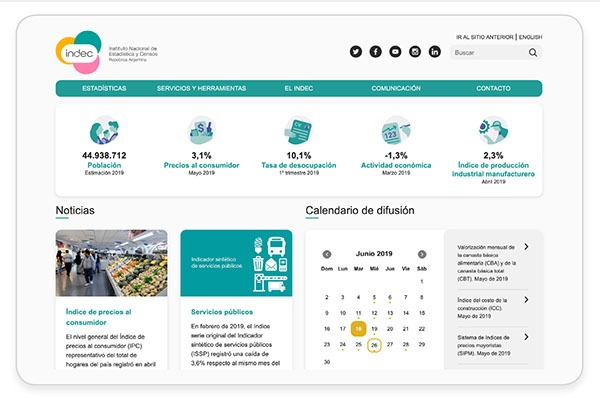Select day 12 in the calendar
Image resolution: width=600 pixels, height=398 pixels.
(374, 313)
